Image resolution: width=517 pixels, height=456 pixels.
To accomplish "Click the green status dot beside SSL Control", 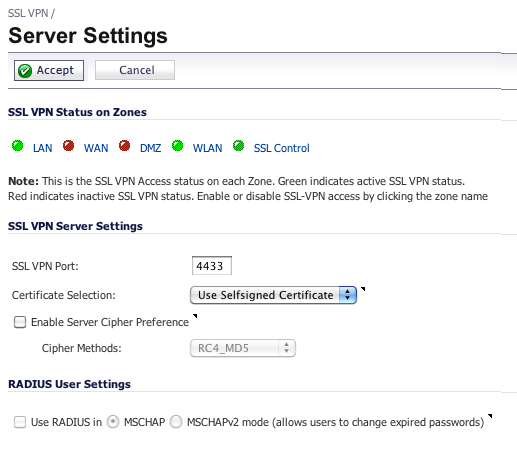I will tap(238, 146).
